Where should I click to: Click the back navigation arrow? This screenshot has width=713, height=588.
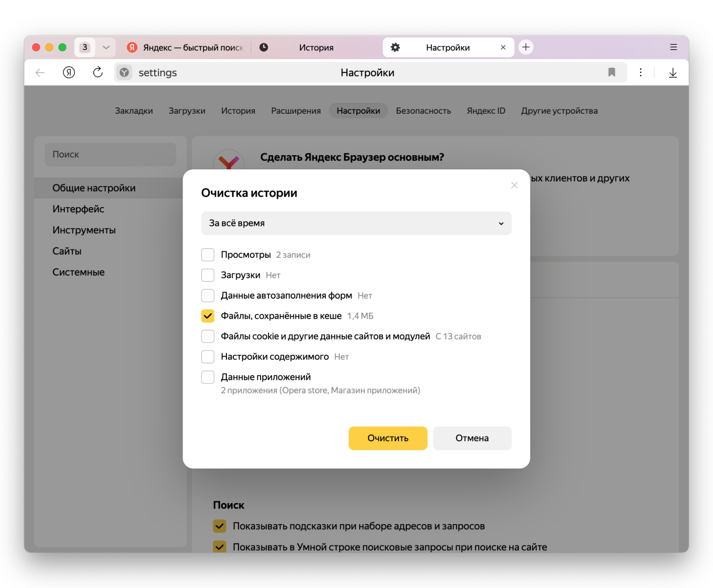40,73
